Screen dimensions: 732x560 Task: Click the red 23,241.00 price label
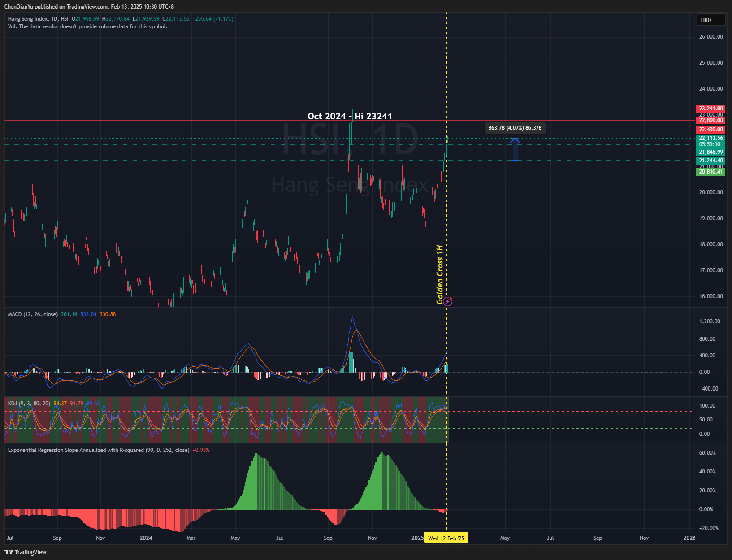point(711,109)
